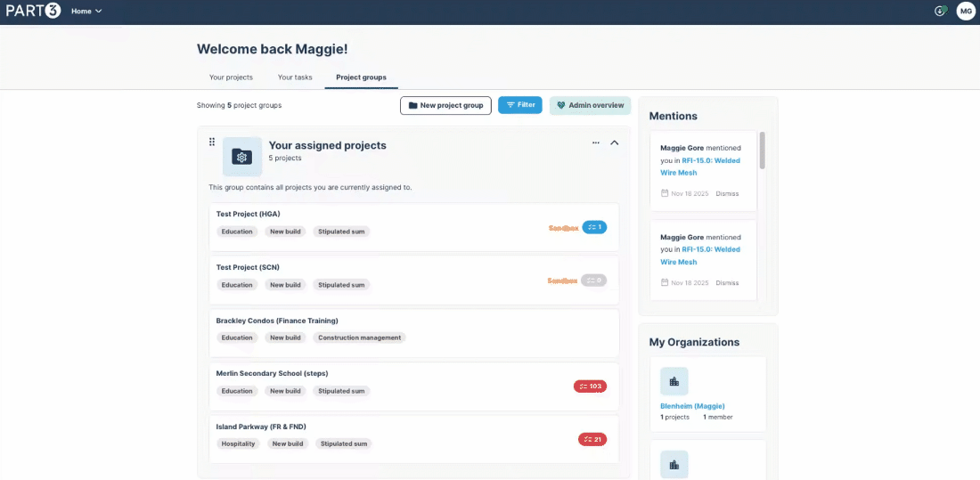Create a New project group

tap(445, 106)
